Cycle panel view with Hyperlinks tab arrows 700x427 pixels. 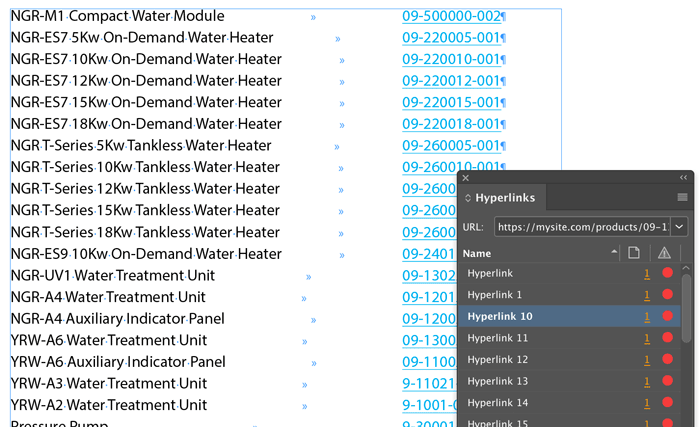pyautogui.click(x=468, y=197)
